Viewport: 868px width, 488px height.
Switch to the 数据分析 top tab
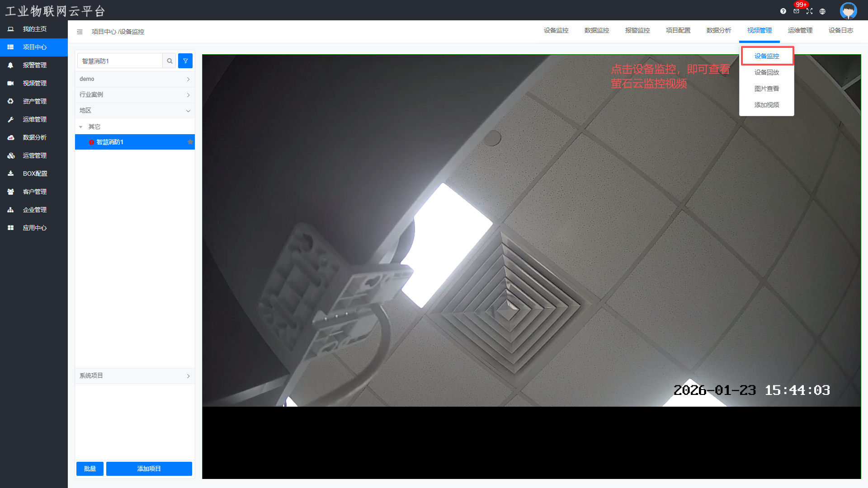tap(718, 30)
